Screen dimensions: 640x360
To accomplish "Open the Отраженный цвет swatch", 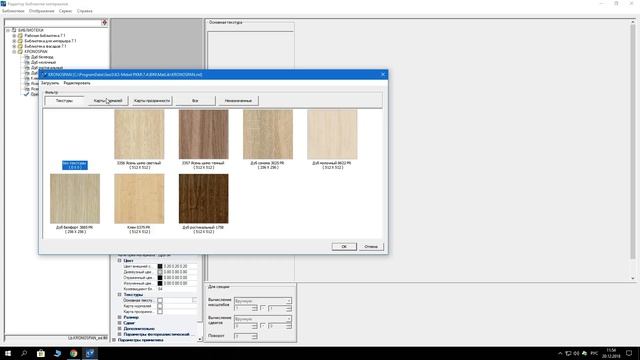I will 160,278.
